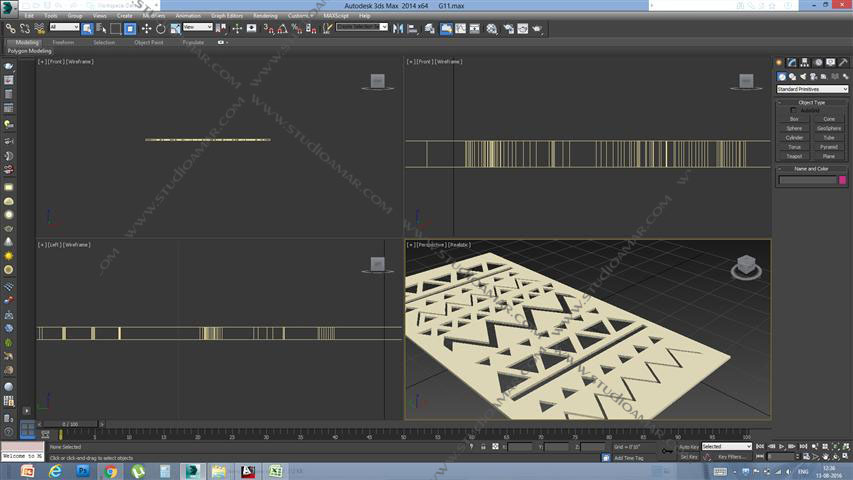Open the Utilities panel hammer icon
The height and width of the screenshot is (480, 853).
click(x=842, y=63)
